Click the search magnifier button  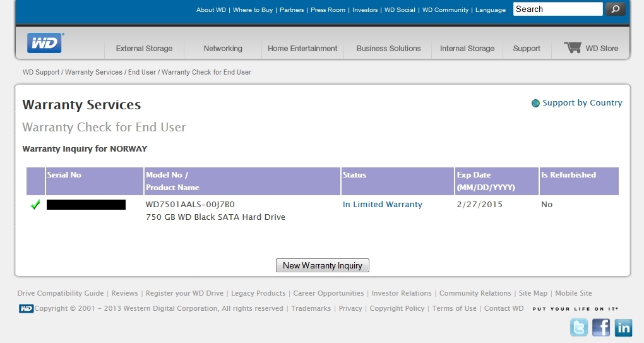tap(615, 9)
